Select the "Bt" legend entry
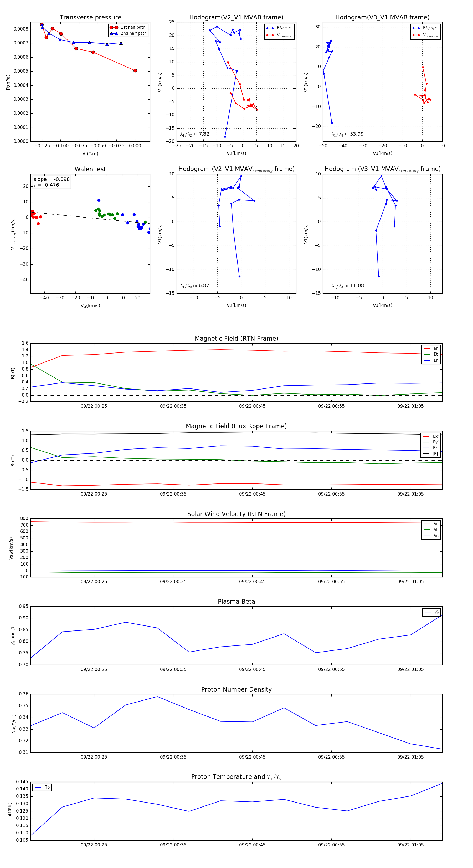The image size is (473, 868). pos(431,354)
